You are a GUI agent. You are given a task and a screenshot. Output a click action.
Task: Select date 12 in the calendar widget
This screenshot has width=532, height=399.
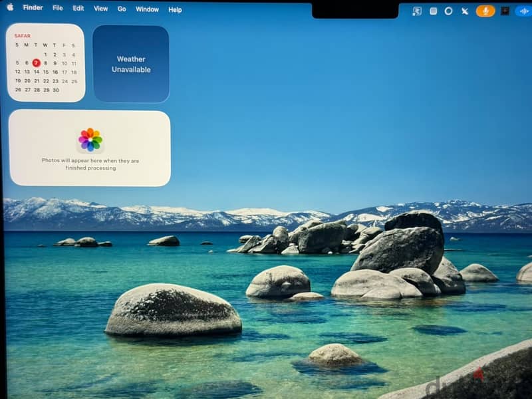coord(18,72)
